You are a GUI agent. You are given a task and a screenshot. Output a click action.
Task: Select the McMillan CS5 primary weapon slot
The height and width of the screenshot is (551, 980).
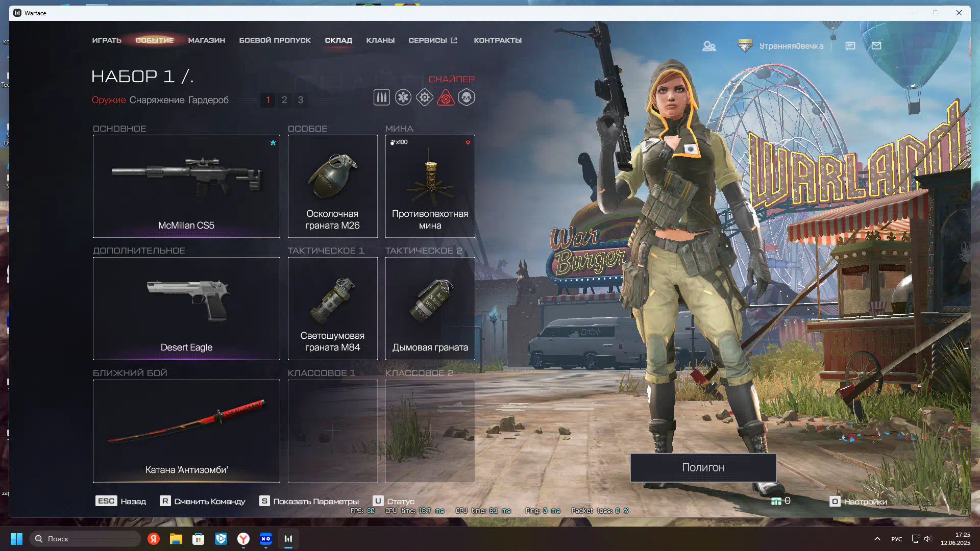click(x=186, y=186)
